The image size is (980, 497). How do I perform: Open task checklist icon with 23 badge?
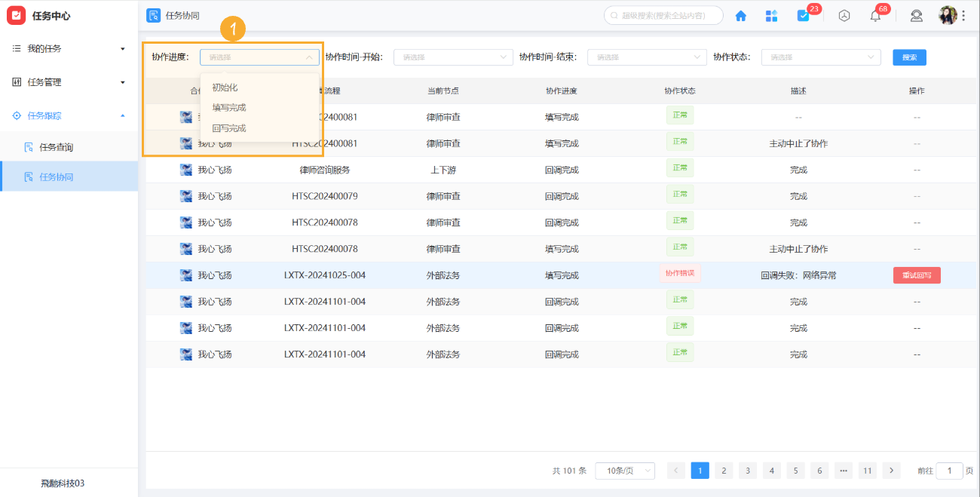(803, 16)
